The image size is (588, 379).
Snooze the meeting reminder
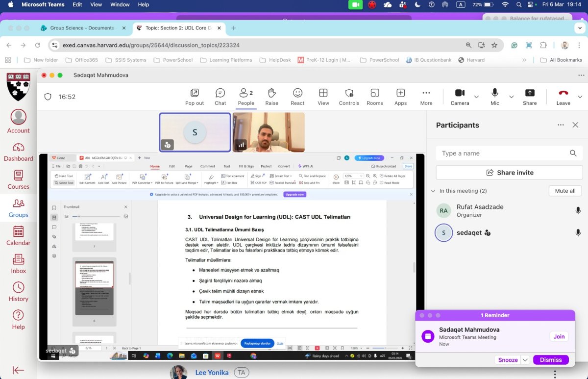point(508,360)
